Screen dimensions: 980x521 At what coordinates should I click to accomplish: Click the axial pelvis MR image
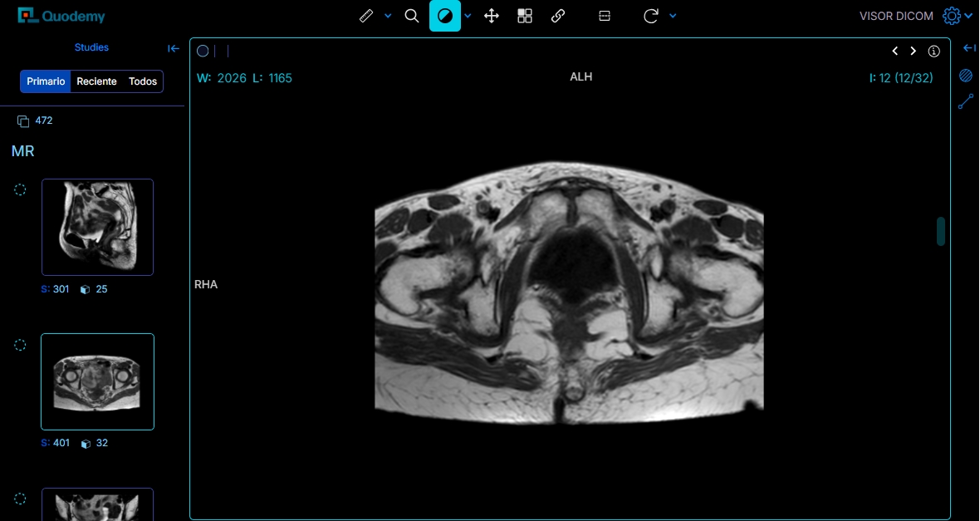point(569,292)
